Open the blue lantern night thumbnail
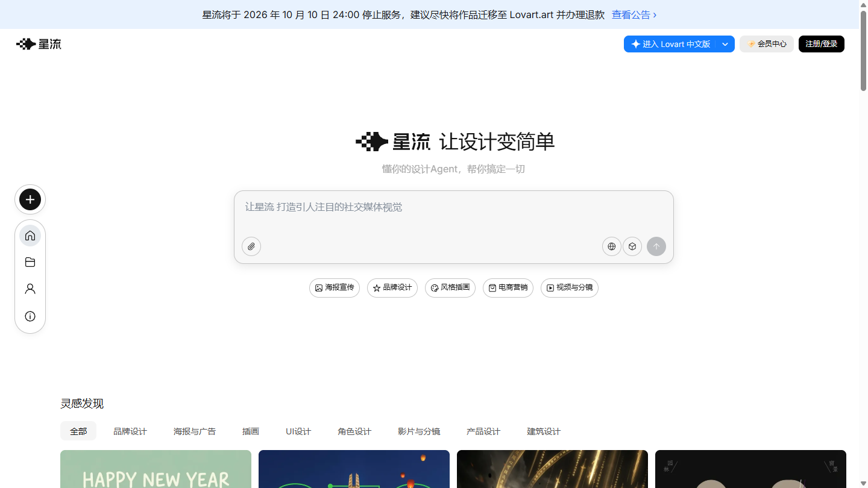This screenshot has width=868, height=488. (354, 469)
